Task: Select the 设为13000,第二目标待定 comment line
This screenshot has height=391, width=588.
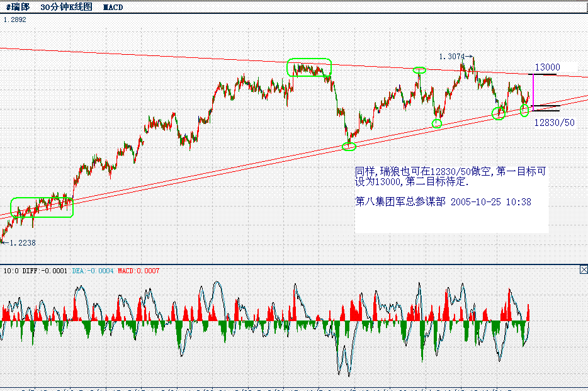Action: tap(412, 181)
